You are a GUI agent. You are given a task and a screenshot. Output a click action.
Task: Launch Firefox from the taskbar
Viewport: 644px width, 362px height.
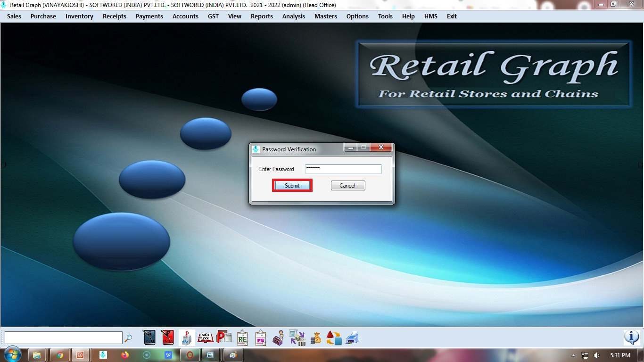pos(125,355)
